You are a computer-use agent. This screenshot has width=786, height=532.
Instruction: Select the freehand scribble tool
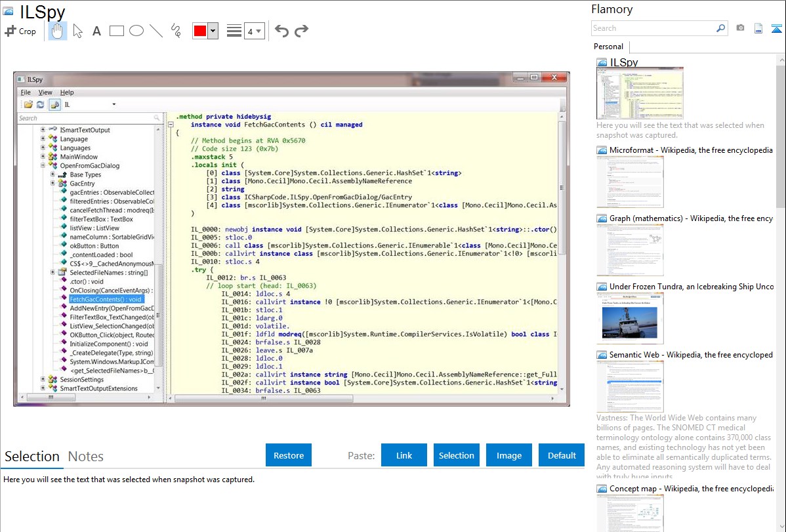point(176,31)
